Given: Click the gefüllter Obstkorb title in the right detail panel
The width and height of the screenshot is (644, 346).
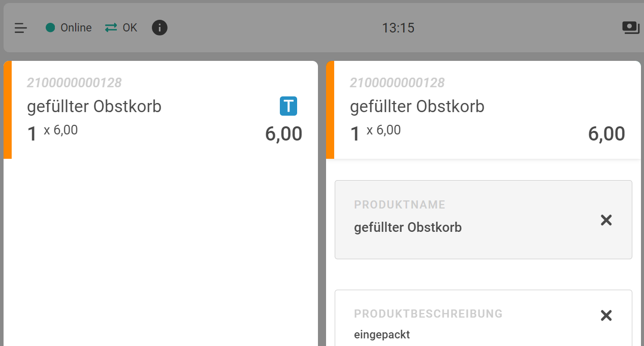Looking at the screenshot, I should [x=417, y=107].
